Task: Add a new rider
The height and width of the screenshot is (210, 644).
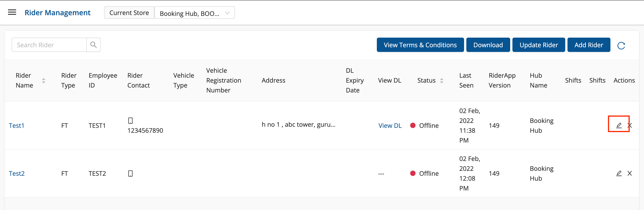Action: [589, 45]
